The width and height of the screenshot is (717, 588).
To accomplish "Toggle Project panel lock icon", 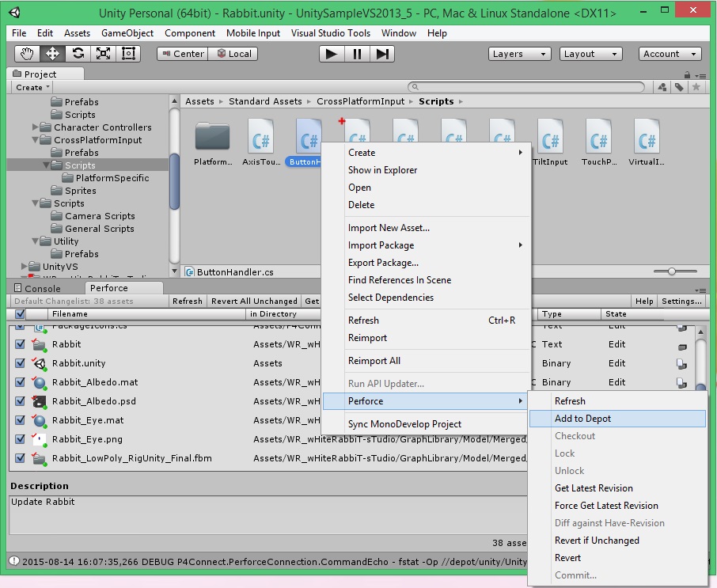I will pos(687,74).
